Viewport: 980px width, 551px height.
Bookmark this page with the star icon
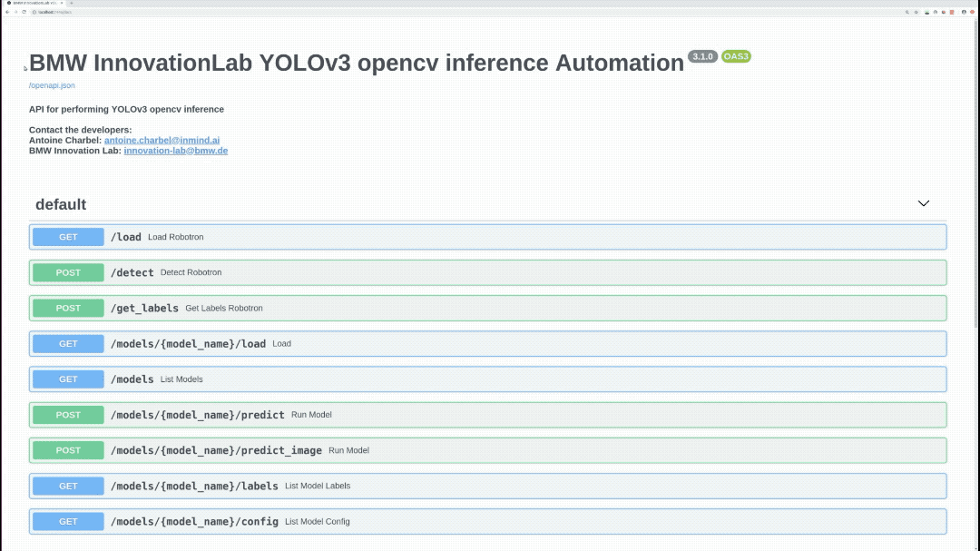pos(916,12)
